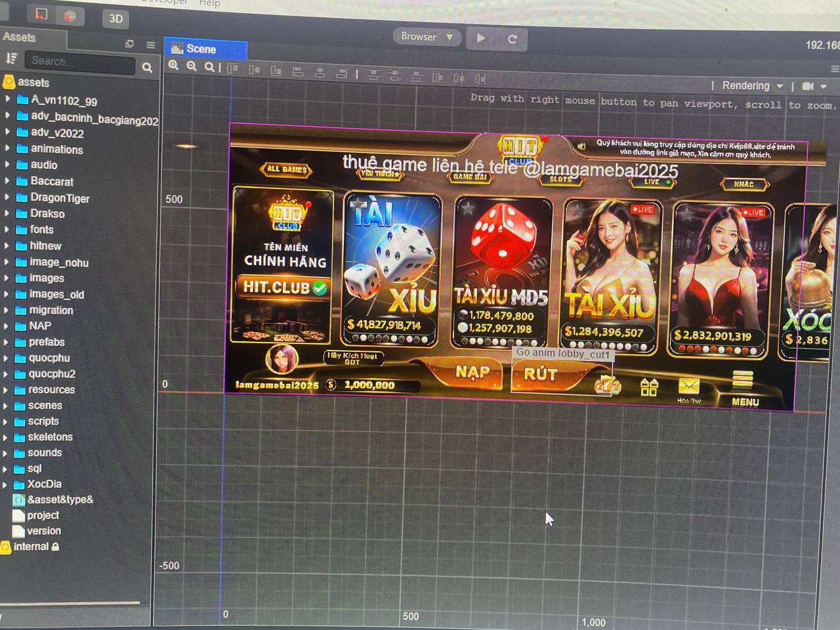
Task: Align selected nodes to right
Action: 341,73
